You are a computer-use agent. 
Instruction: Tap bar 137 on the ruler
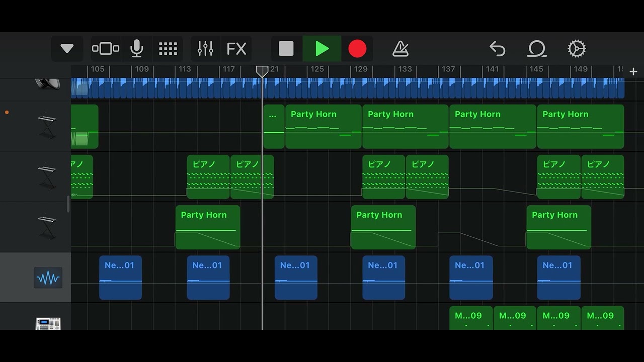[448, 69]
